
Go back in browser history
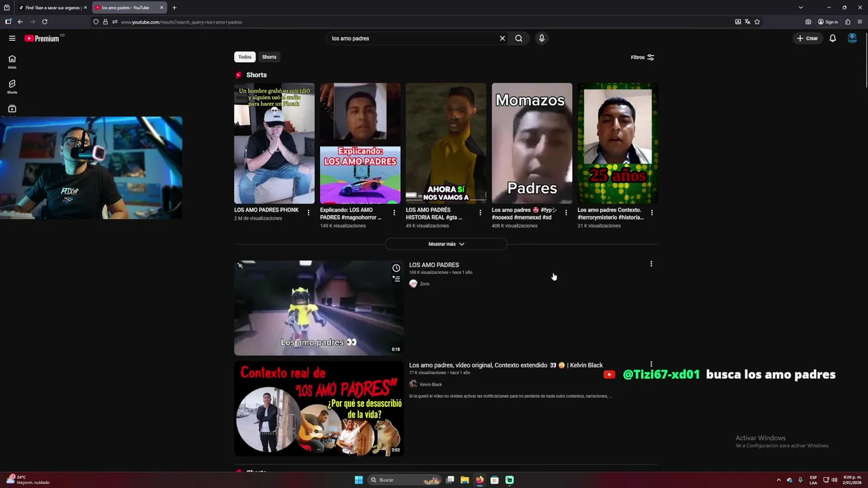click(x=20, y=22)
